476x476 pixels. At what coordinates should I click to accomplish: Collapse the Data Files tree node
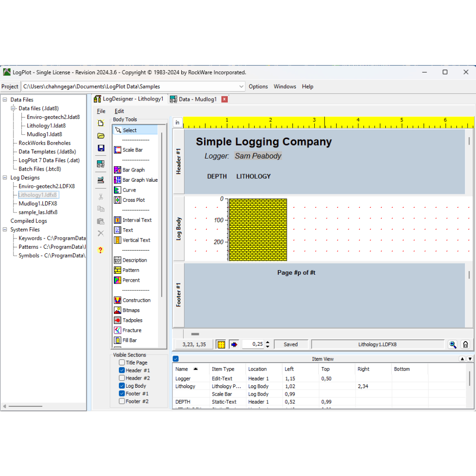point(5,100)
